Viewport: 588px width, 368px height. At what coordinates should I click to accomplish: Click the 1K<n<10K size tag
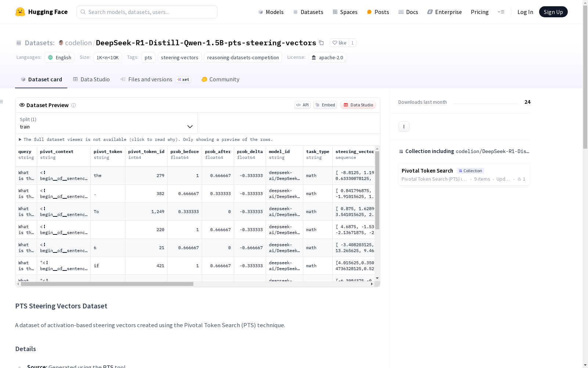click(108, 57)
